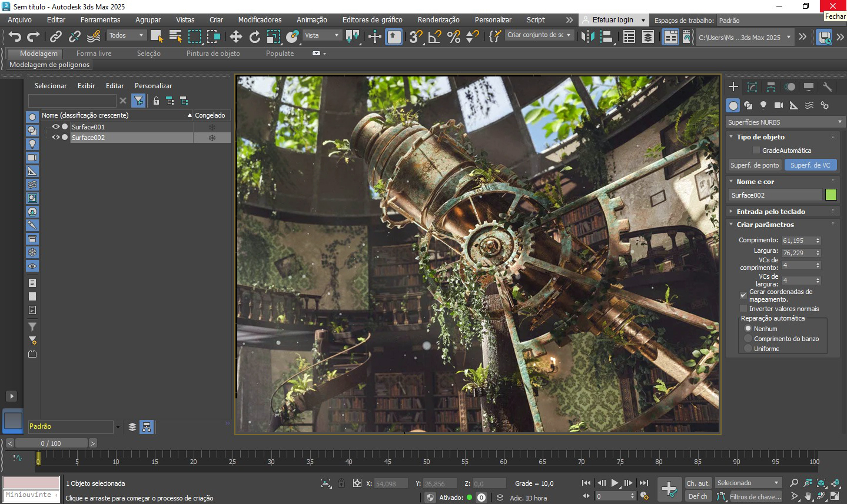Choose the Rectangular Selection Region icon
847x504 pixels.
coord(195,36)
